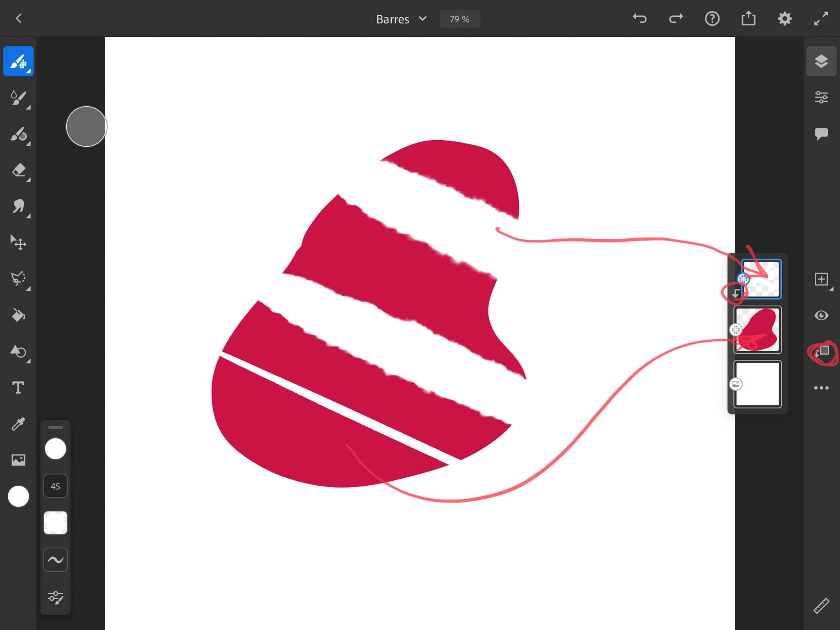
Task: Activate the Move and Transform tool
Action: [x=18, y=243]
